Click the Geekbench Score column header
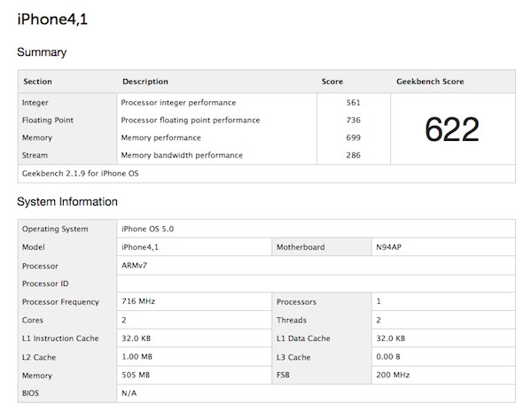The width and height of the screenshot is (532, 412). coord(430,82)
